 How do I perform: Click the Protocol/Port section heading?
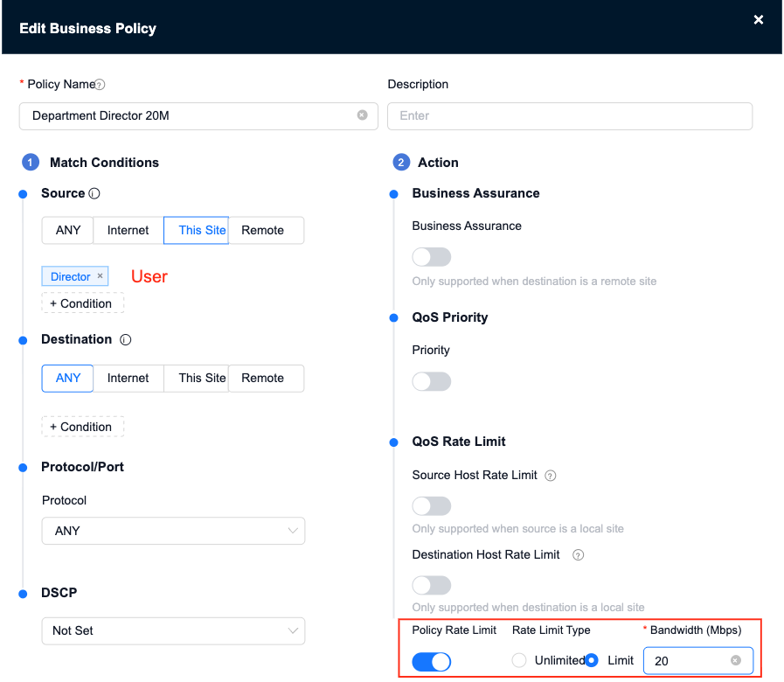[82, 467]
